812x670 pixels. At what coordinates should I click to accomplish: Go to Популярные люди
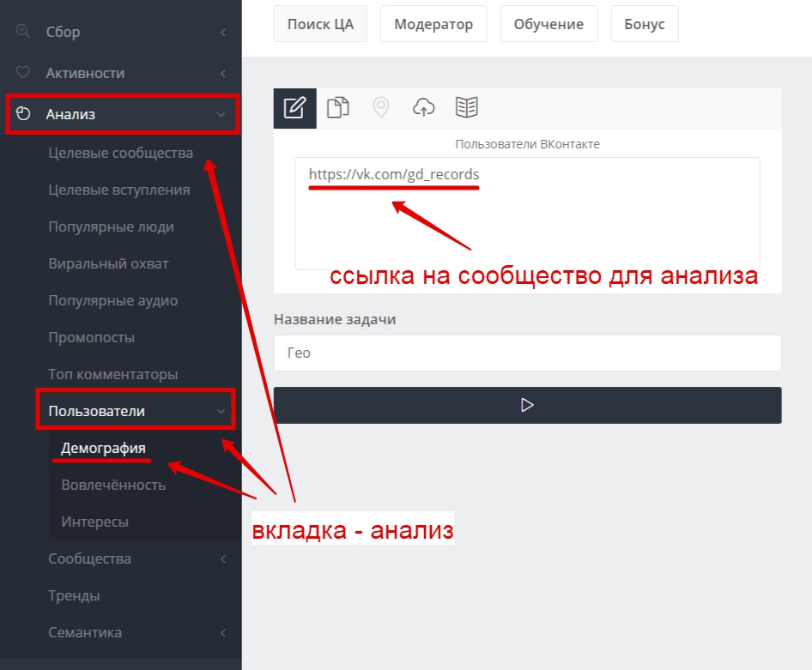click(111, 226)
